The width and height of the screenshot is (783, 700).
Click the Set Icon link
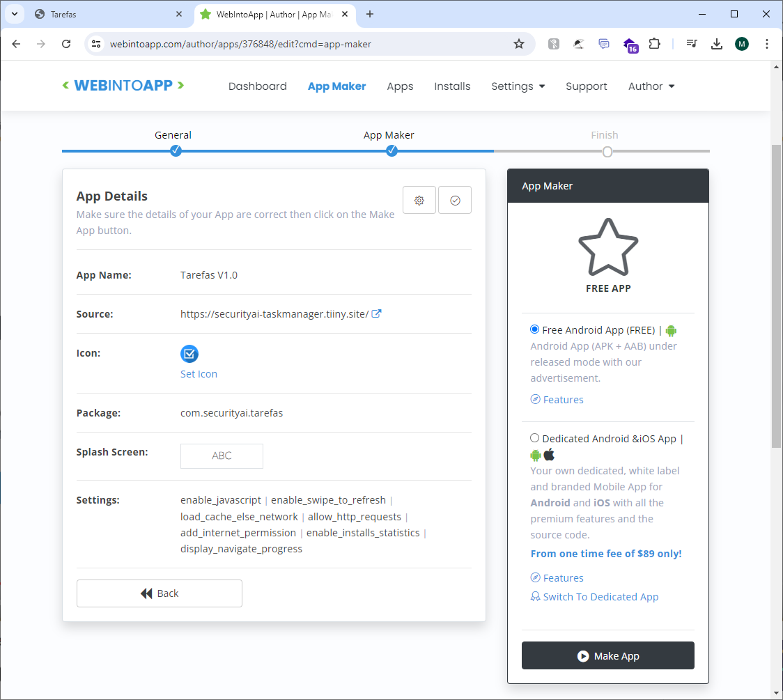click(x=199, y=374)
